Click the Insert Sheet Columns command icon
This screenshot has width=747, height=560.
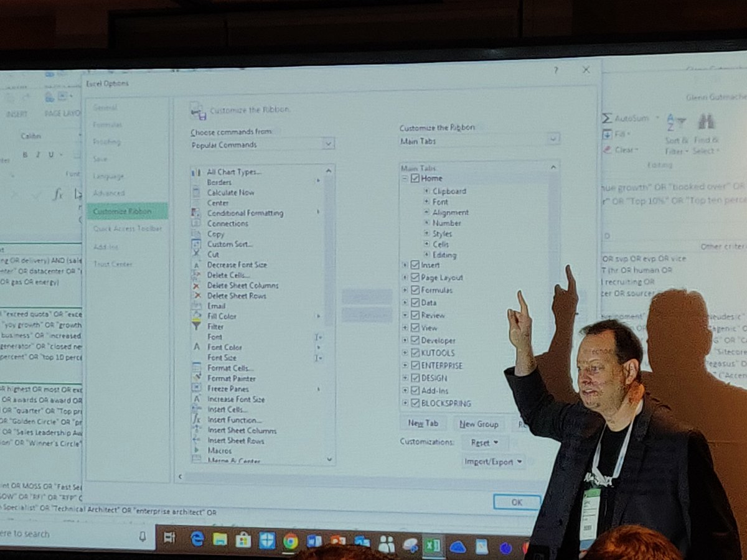tap(197, 431)
